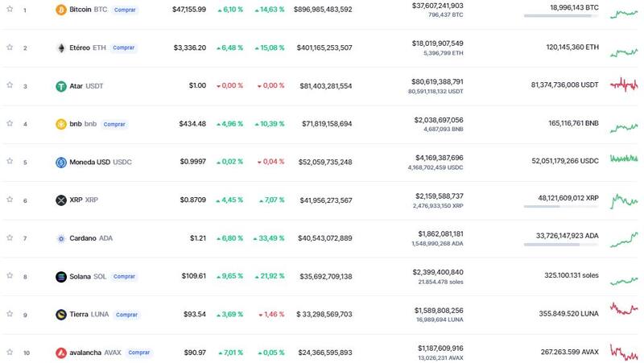
Task: Click the black XRP logo icon
Action: 60,200
